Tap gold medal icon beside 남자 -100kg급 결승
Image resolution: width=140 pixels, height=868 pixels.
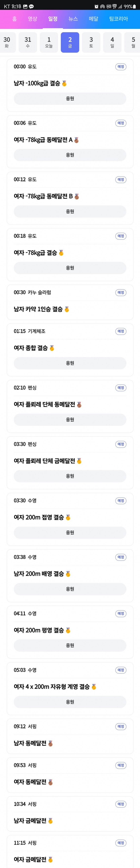tap(64, 83)
